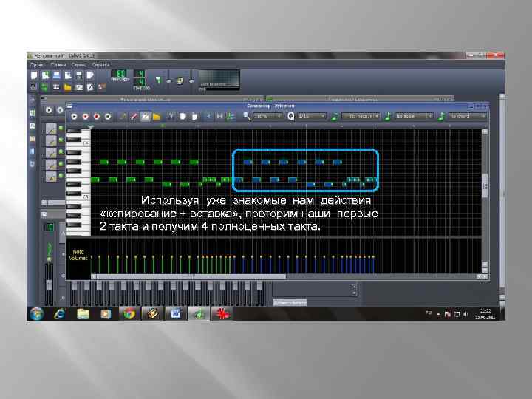Mute the first Beat+Bassline track LED
This screenshot has width=532, height=399.
(61, 128)
